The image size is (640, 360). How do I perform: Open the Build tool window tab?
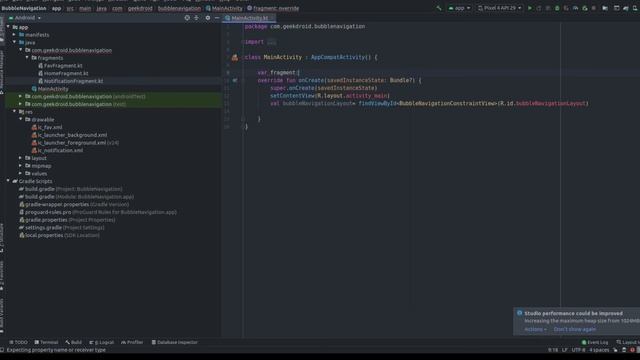coord(73,342)
